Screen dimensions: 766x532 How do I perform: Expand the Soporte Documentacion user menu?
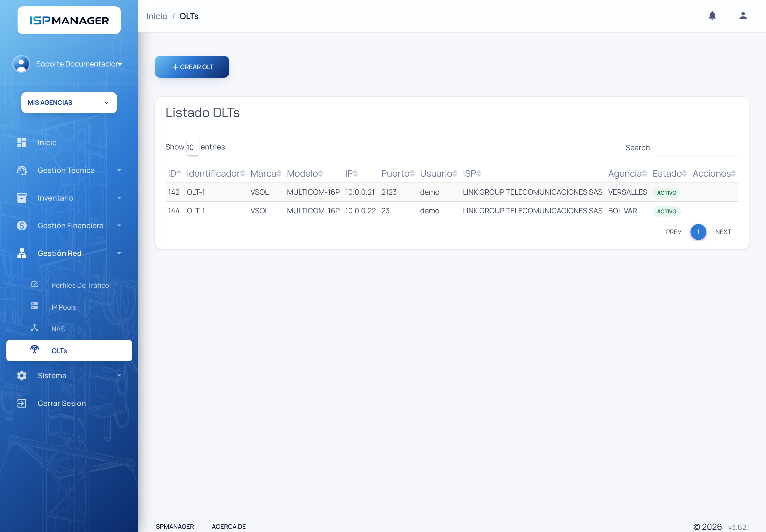120,64
